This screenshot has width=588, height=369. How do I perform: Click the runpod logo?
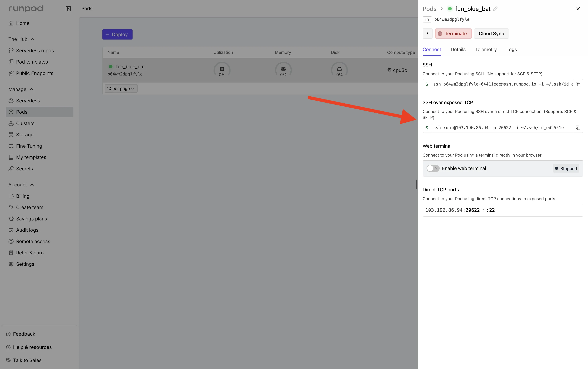(x=26, y=9)
